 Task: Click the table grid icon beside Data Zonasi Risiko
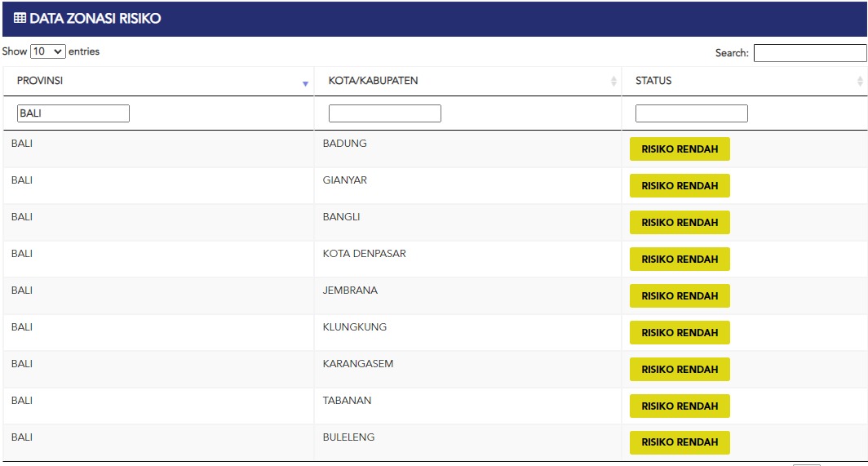(x=20, y=19)
